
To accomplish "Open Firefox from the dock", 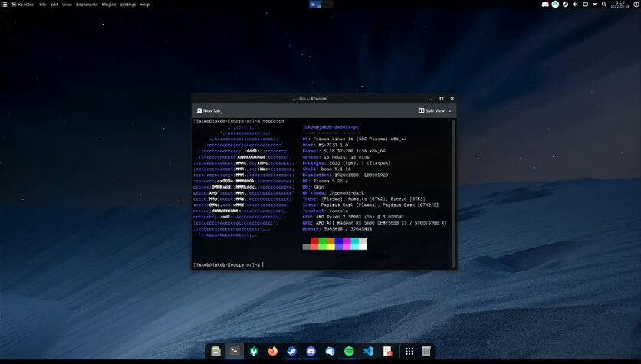I will click(x=273, y=351).
